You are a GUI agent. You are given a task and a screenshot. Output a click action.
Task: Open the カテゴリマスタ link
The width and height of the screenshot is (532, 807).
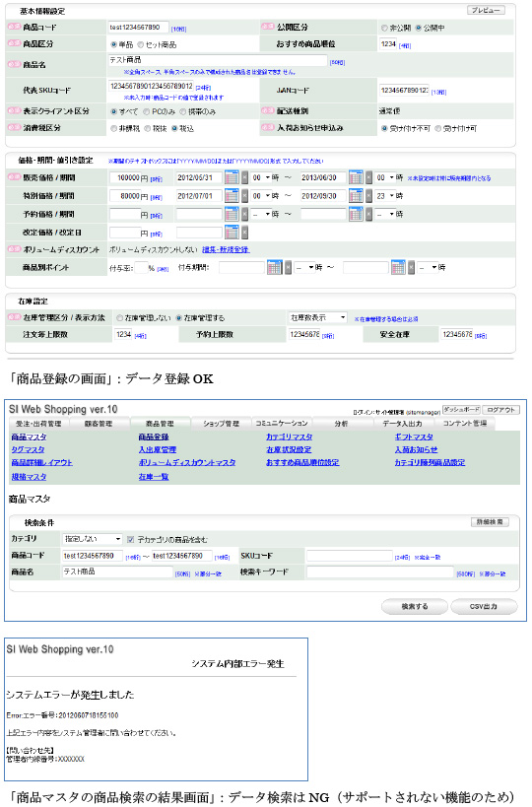(290, 437)
